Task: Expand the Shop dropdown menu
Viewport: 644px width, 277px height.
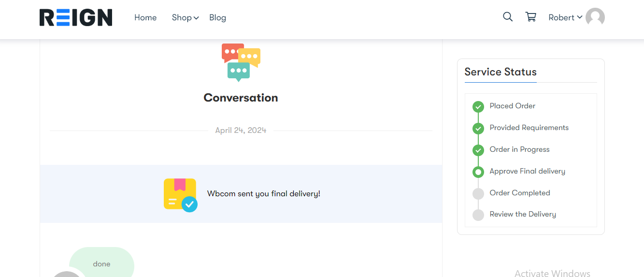Action: [x=185, y=17]
